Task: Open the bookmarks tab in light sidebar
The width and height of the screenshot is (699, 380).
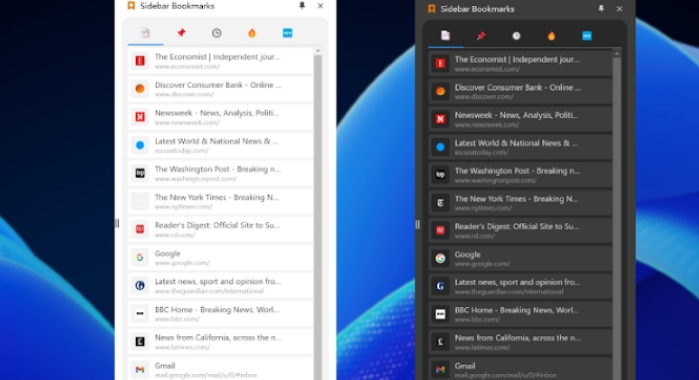Action: [x=145, y=33]
